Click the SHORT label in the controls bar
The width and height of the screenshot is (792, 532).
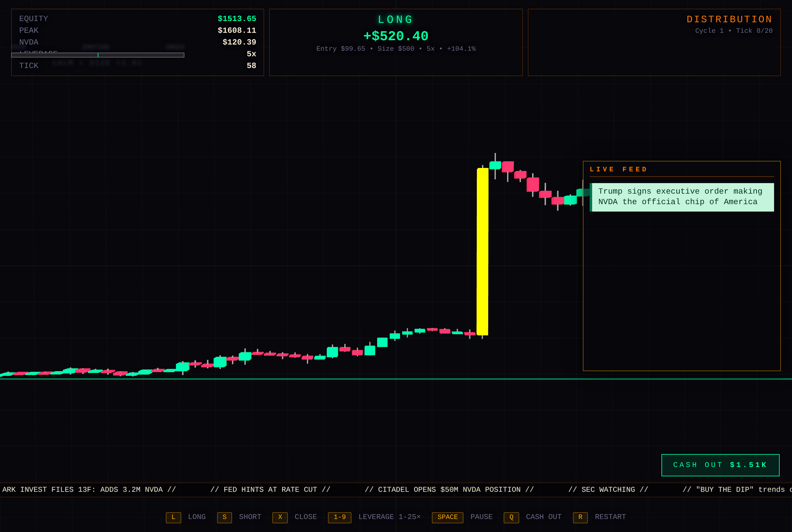pyautogui.click(x=250, y=517)
